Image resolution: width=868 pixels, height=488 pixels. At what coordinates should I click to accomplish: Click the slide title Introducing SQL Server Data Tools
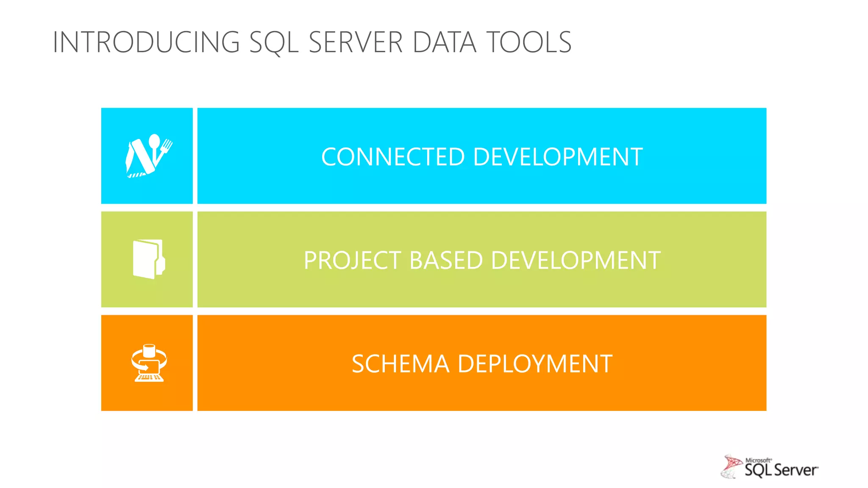(x=312, y=42)
